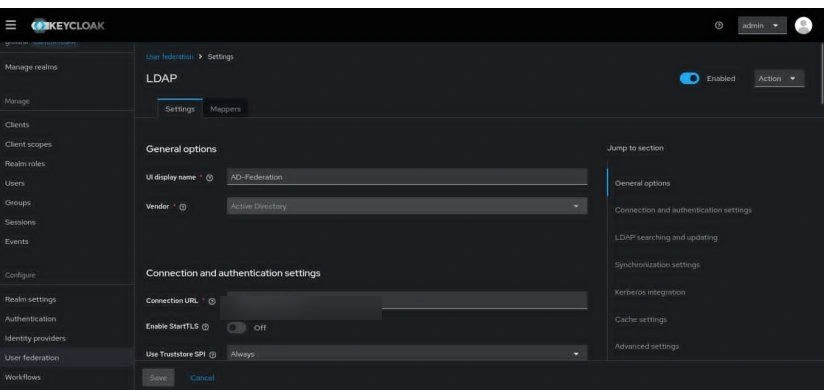Jump to General options section
The image size is (828, 390).
click(x=642, y=183)
